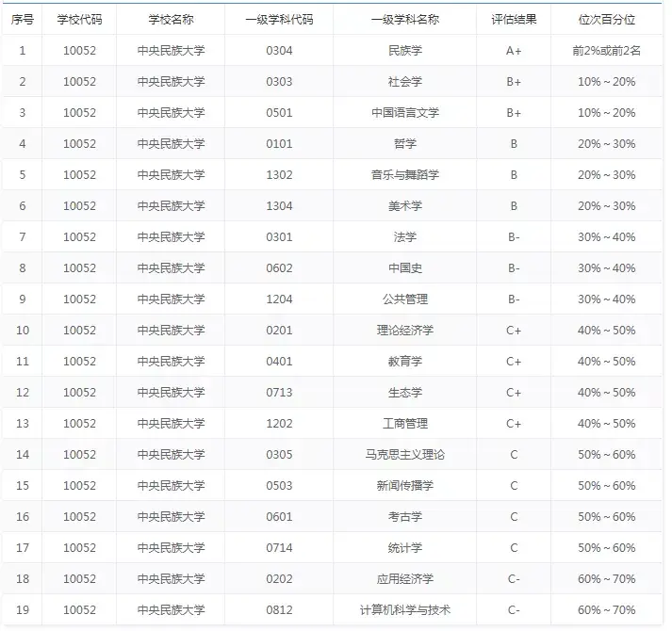Click discipline code 0305

tap(279, 455)
